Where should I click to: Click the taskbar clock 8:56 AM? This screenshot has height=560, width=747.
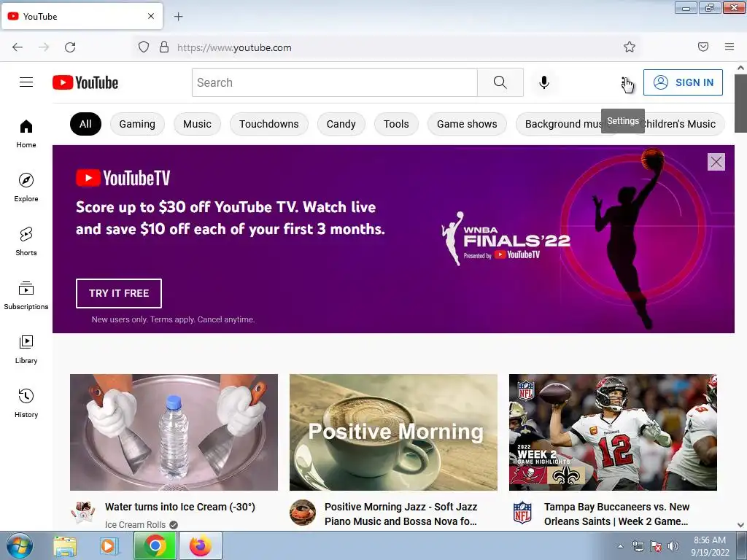pyautogui.click(x=710, y=546)
